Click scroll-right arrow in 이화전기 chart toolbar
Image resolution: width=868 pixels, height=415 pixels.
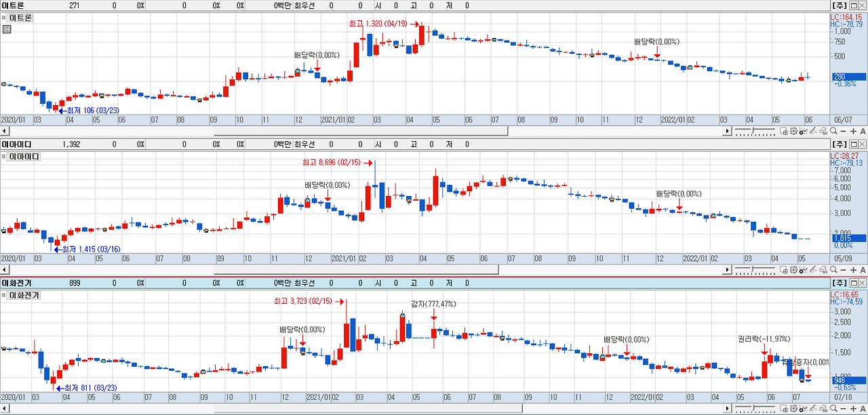727,409
